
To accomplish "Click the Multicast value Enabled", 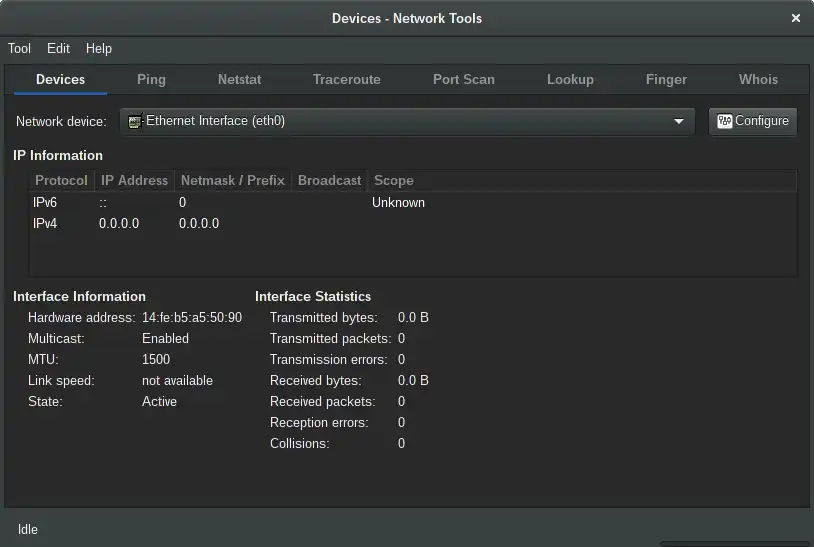I will pyautogui.click(x=165, y=338).
